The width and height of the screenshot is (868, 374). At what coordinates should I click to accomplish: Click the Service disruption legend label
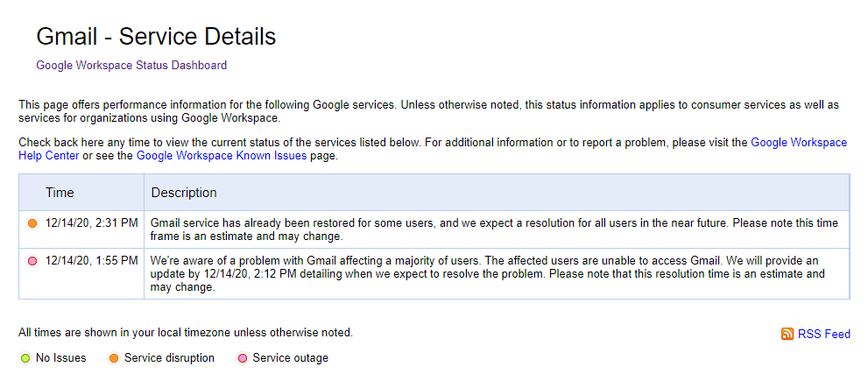[x=169, y=358]
